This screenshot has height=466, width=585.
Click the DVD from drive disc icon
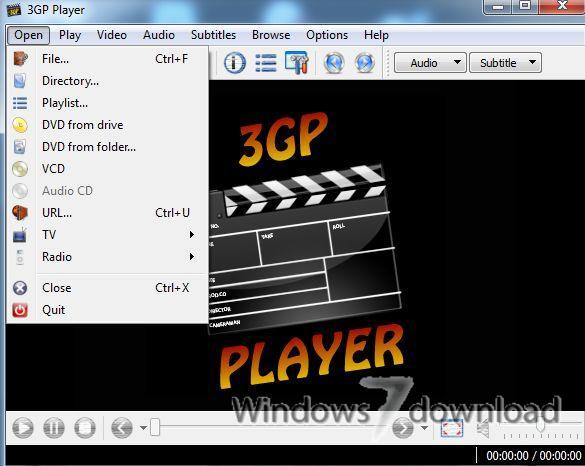point(20,125)
